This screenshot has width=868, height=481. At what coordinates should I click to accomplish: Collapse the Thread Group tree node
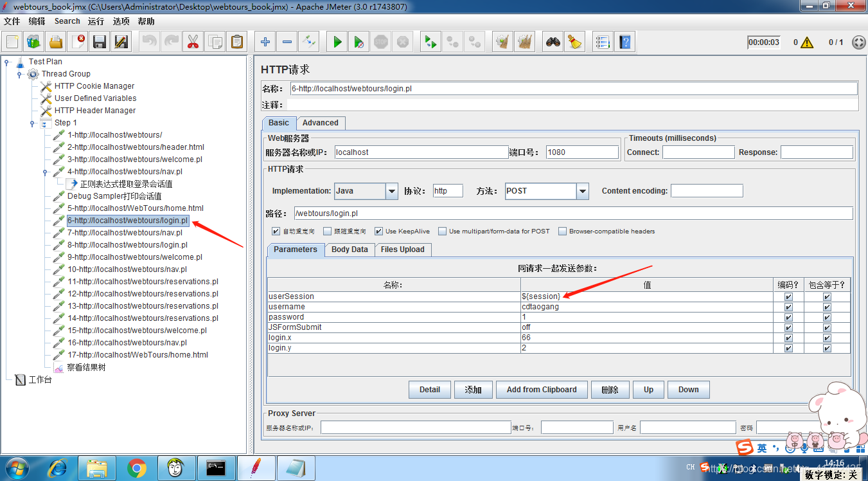pyautogui.click(x=19, y=75)
